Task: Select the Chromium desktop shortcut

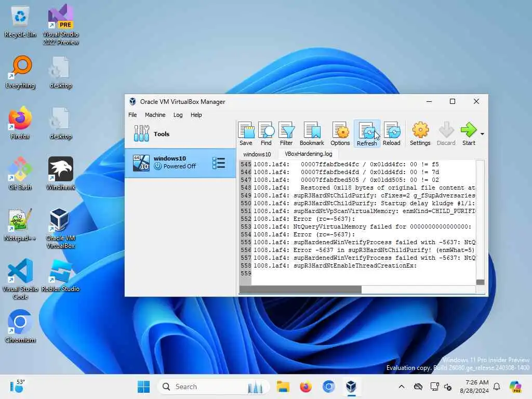Action: (x=20, y=326)
